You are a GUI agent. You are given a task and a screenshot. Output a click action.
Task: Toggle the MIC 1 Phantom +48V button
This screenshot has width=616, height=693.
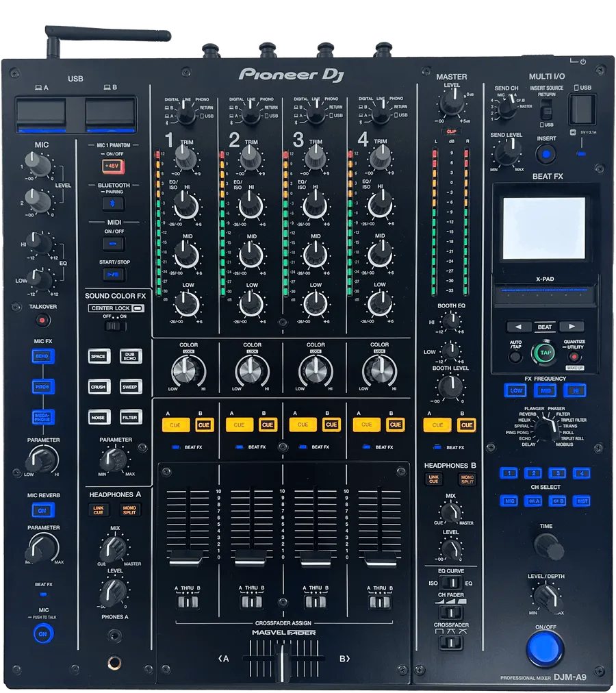[113, 166]
